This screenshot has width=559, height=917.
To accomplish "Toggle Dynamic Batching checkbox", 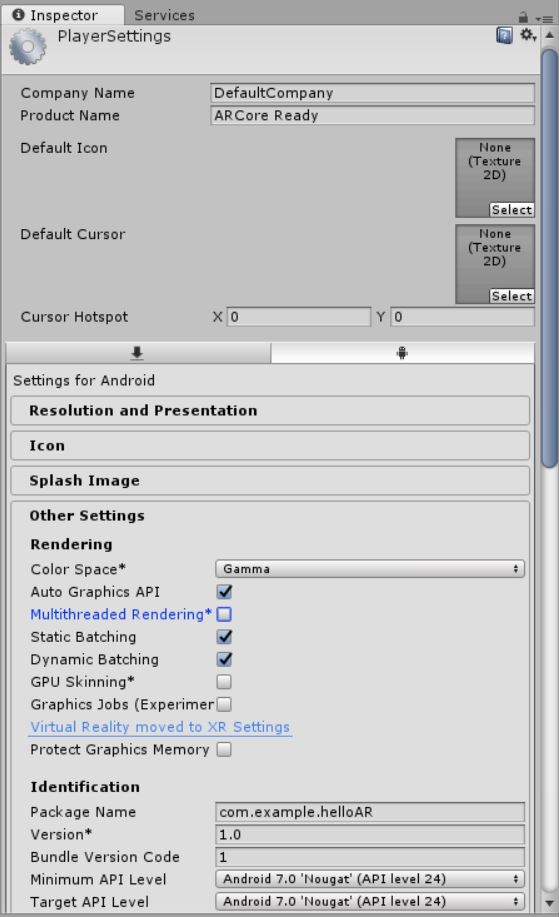I will 224,659.
